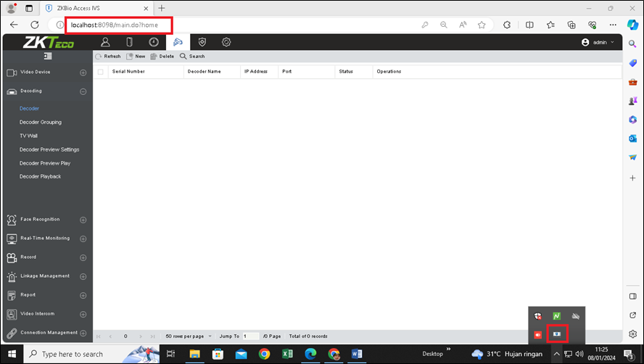This screenshot has height=364, width=644.
Task: Open the Attendance clock module icon
Action: pos(154,42)
